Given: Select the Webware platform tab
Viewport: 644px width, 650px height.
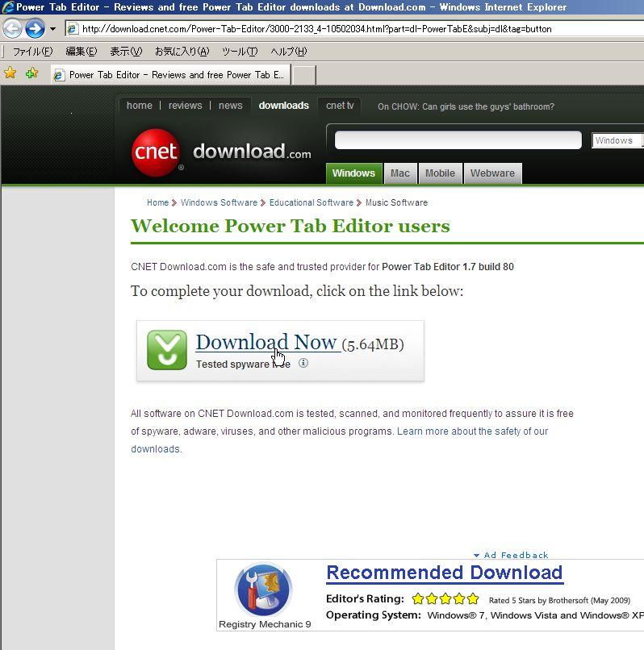Looking at the screenshot, I should [492, 173].
